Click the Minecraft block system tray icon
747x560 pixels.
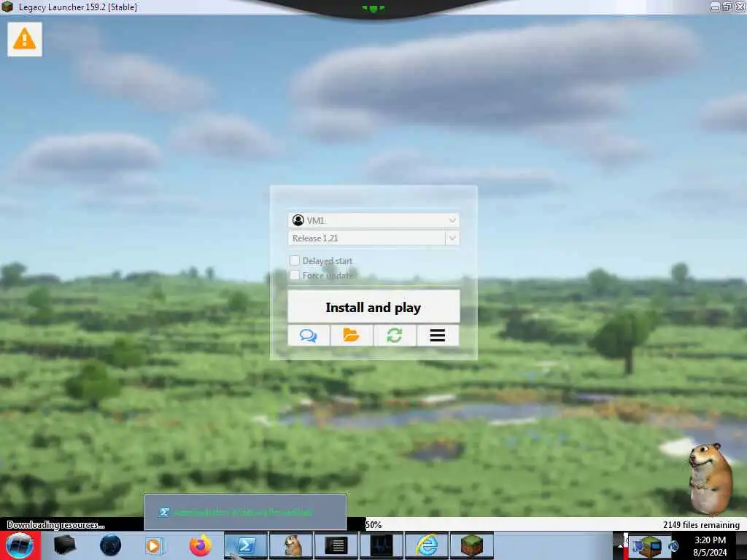pos(650,547)
